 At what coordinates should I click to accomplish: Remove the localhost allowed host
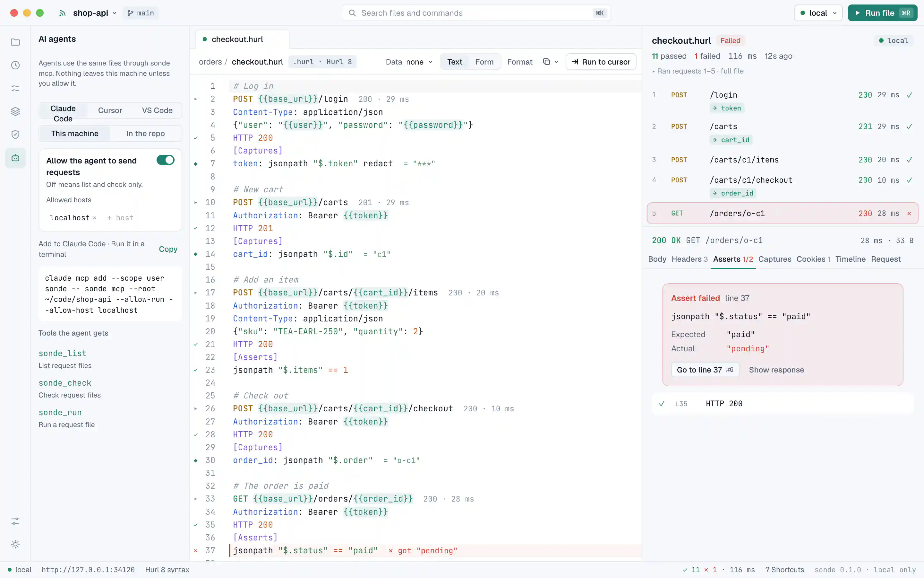[x=95, y=218]
